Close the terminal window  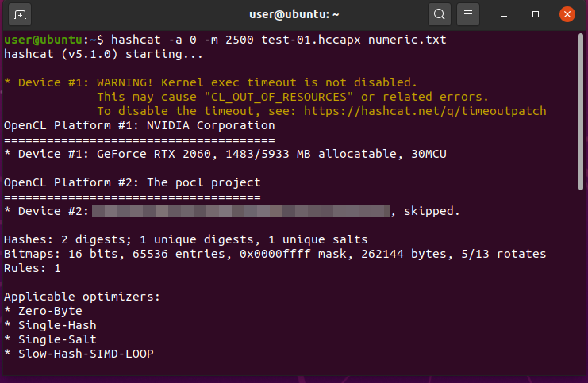tap(567, 14)
